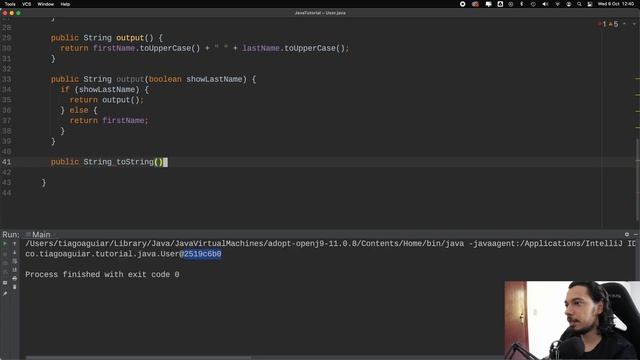
Task: Click line number 33 in the gutter
Action: [7, 79]
